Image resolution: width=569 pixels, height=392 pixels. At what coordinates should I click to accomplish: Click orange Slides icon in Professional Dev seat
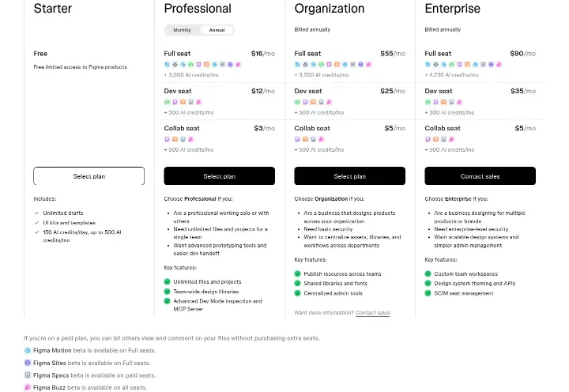(x=183, y=102)
